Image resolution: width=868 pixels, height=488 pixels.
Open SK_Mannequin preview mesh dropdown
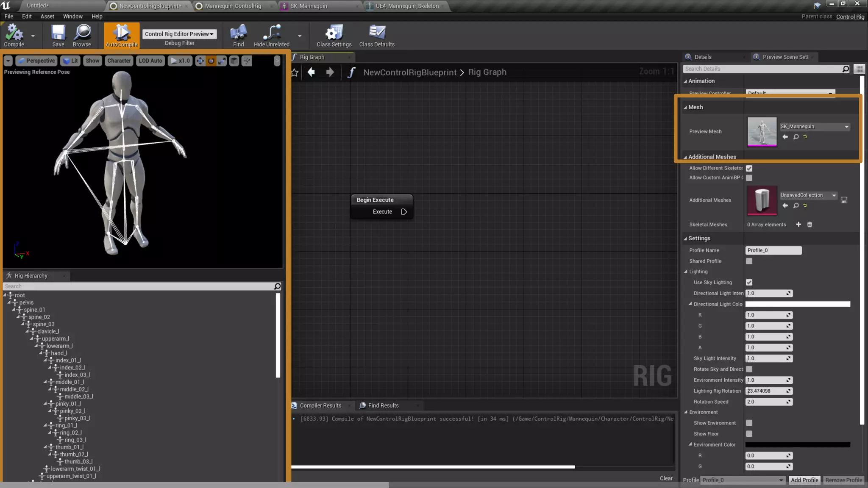pyautogui.click(x=814, y=127)
